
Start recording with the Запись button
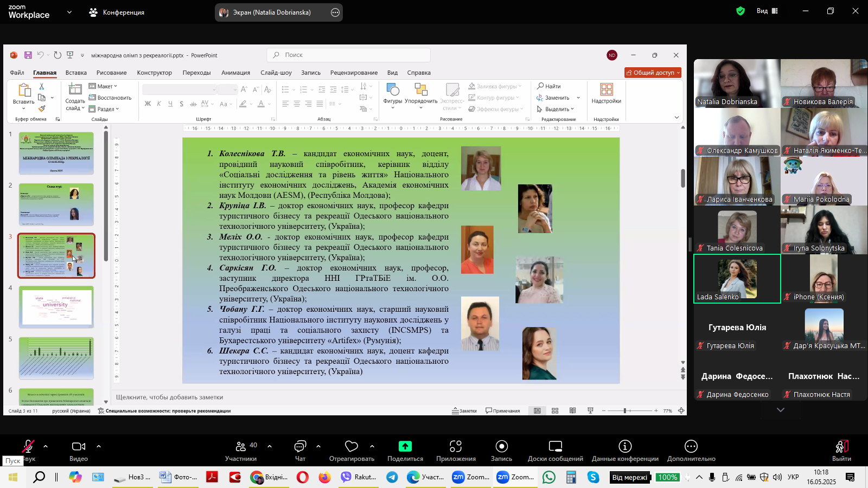pos(501,450)
